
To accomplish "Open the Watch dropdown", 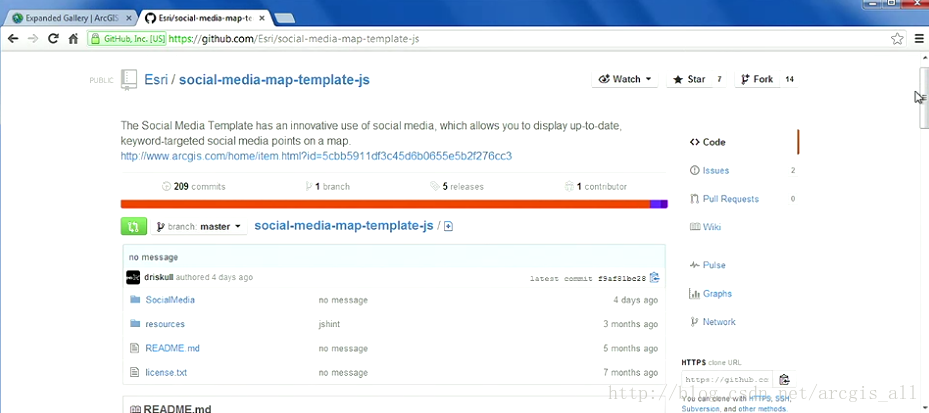I will pyautogui.click(x=625, y=79).
